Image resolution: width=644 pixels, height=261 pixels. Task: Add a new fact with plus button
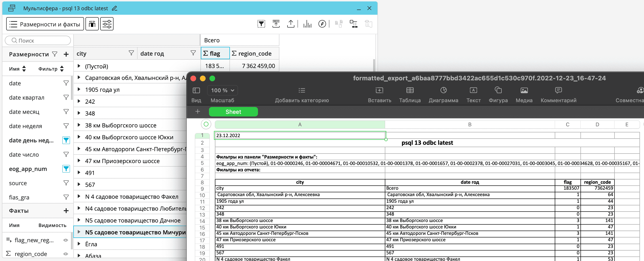pyautogui.click(x=66, y=211)
